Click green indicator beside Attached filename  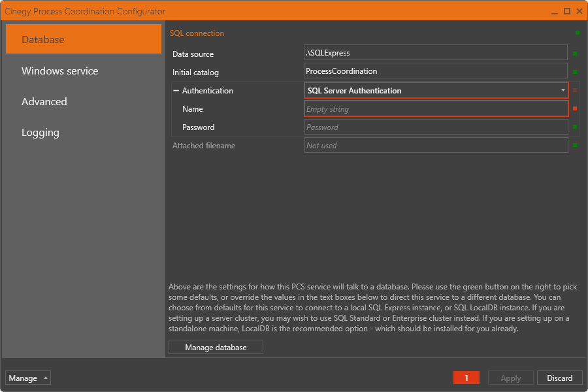click(575, 145)
